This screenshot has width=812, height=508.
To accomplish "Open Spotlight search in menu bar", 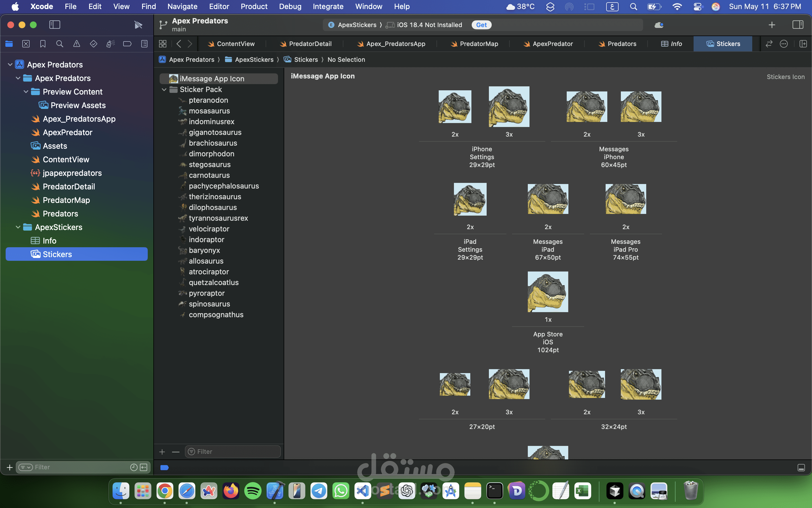I will coord(634,6).
